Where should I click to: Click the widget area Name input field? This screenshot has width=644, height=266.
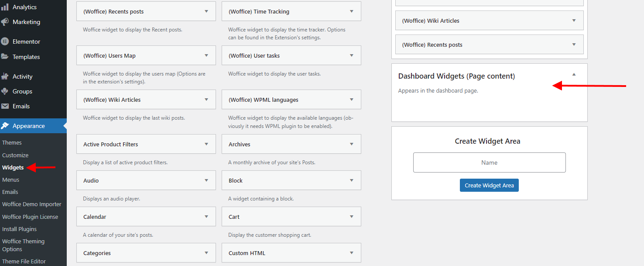tap(489, 162)
